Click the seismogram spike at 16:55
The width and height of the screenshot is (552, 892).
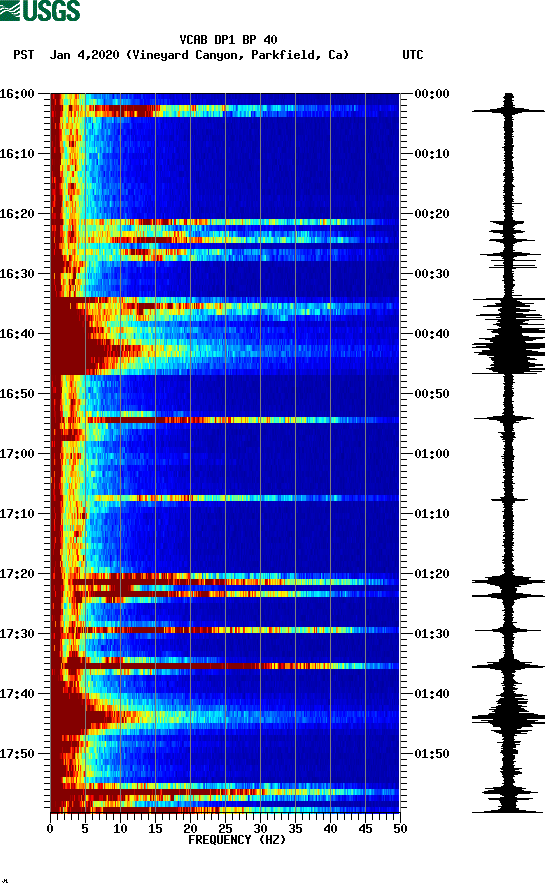[x=504, y=419]
